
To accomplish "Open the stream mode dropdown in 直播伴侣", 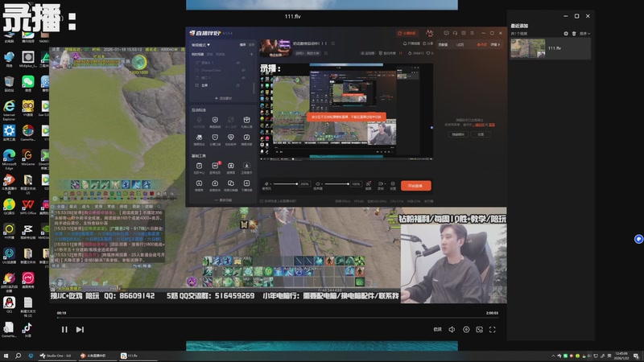I will [200, 45].
